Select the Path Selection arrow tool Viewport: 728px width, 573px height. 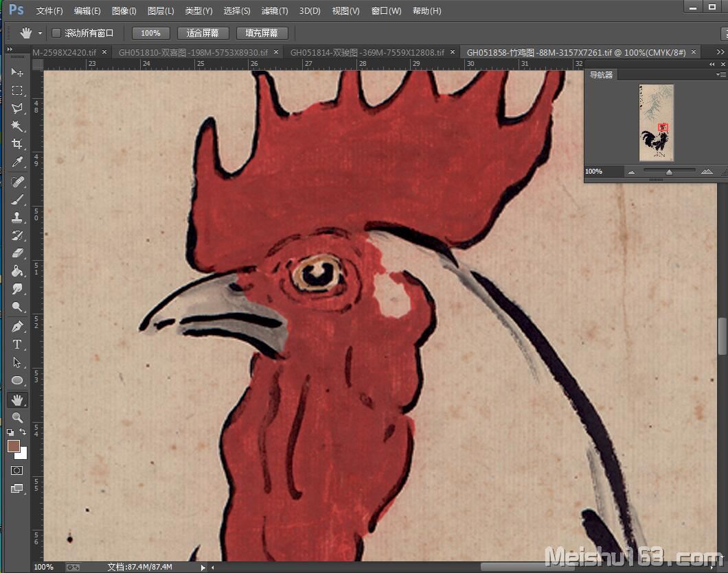17,362
